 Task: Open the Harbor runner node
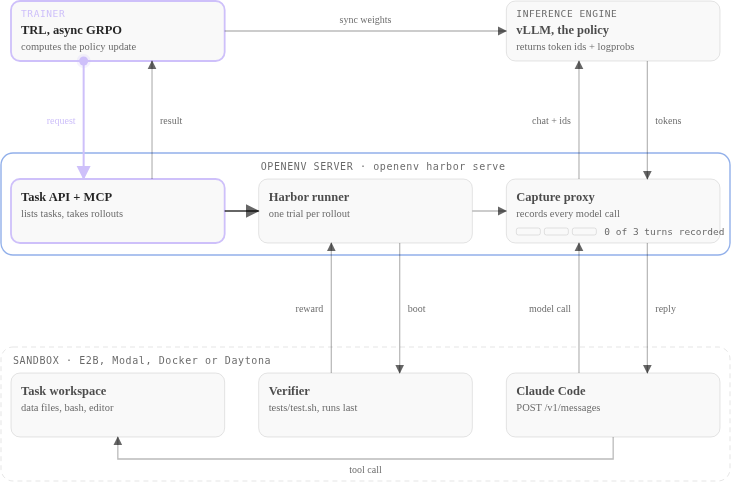click(366, 211)
